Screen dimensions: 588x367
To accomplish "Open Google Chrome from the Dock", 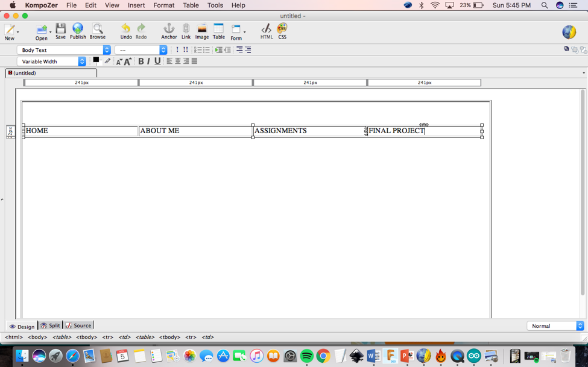I will [x=323, y=356].
